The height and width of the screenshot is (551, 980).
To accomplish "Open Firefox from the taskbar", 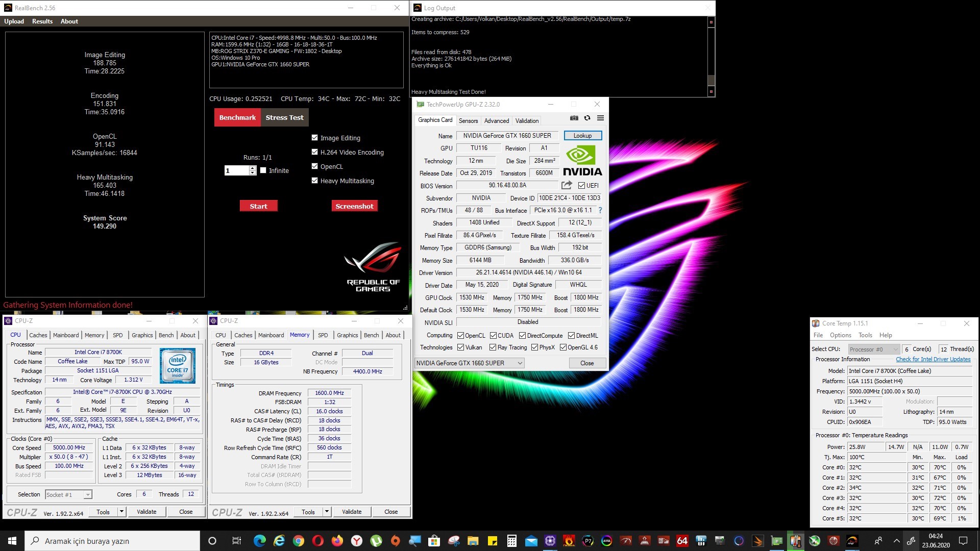I will 337,541.
